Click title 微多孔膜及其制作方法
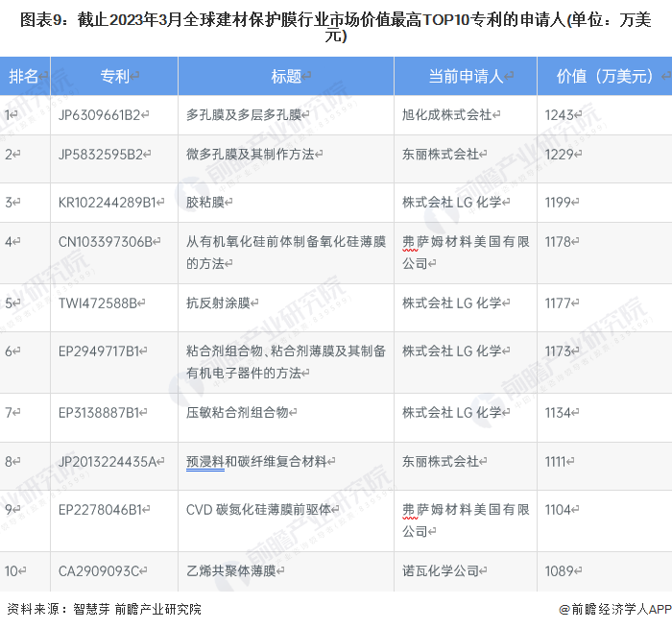This screenshot has height=629, width=672. [251, 154]
